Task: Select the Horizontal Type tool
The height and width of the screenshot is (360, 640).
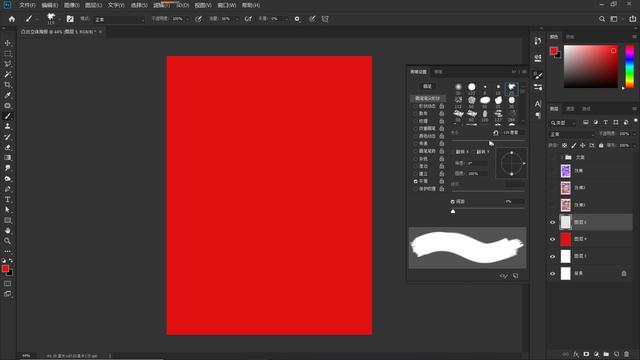Action: (7, 199)
